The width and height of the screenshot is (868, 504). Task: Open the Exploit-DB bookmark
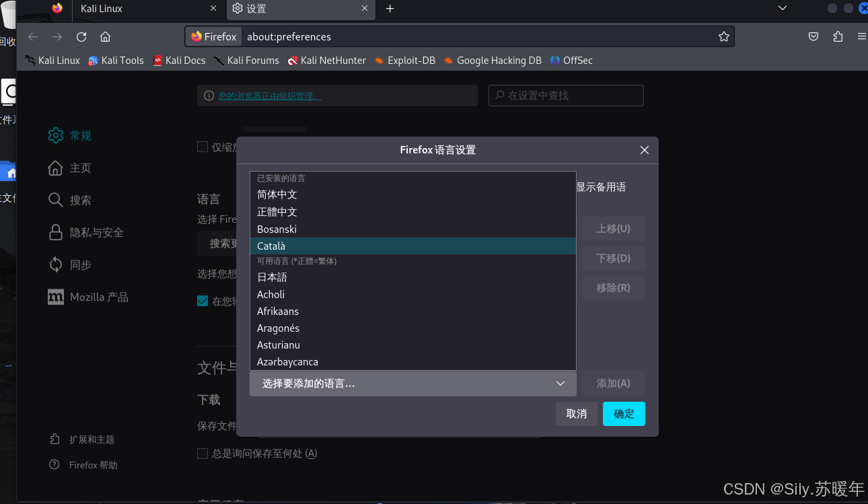(x=405, y=61)
